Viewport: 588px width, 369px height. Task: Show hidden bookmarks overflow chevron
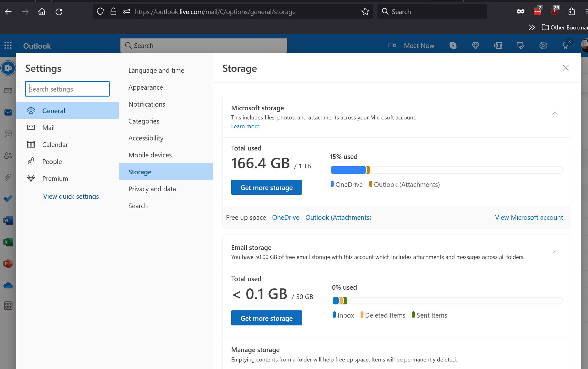tap(532, 27)
